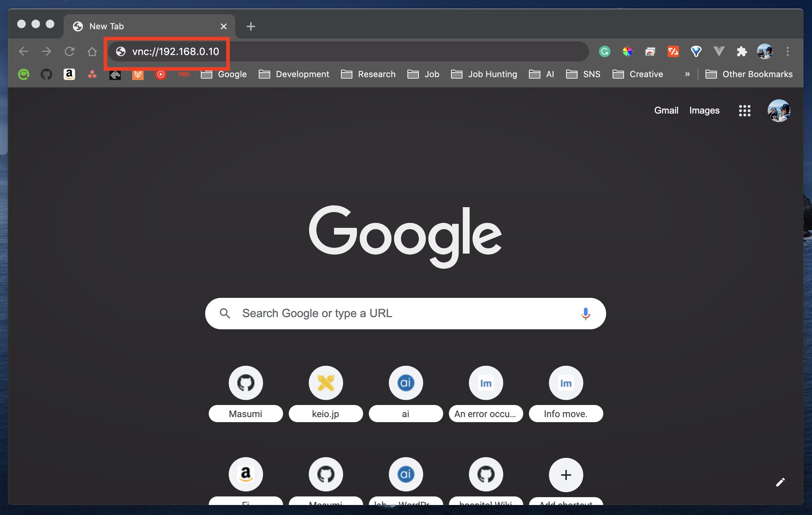Viewport: 812px width, 515px height.
Task: Open the home page via house icon
Action: (x=92, y=51)
